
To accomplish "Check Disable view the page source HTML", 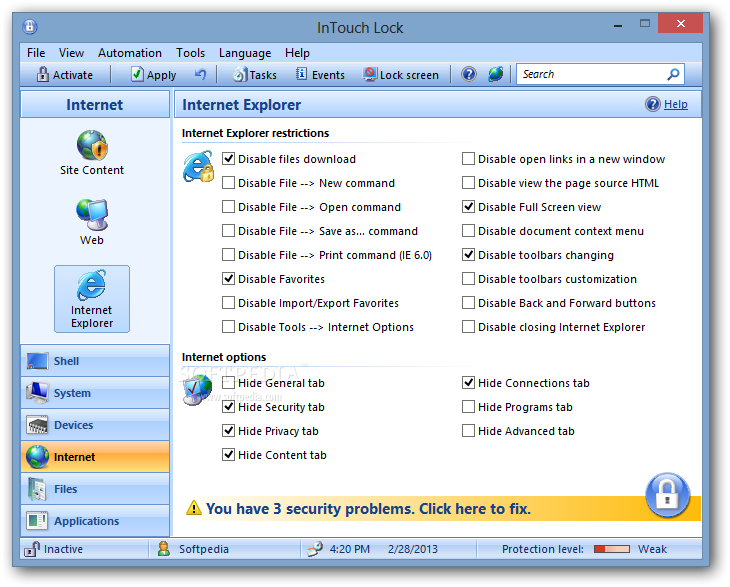I will [468, 182].
